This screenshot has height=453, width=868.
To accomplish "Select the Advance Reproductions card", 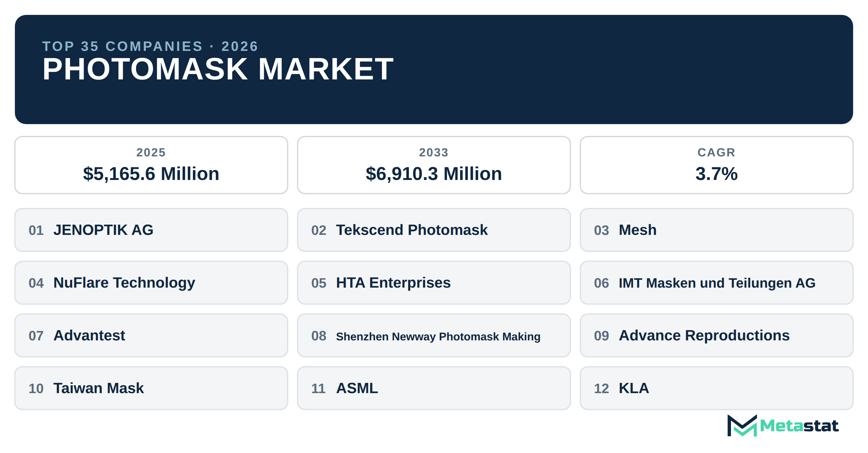I will click(x=717, y=336).
